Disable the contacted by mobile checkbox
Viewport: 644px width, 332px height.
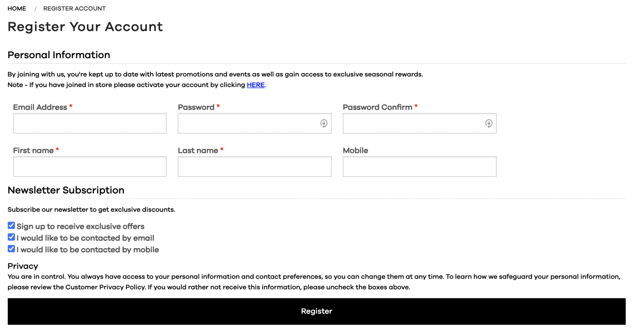[x=11, y=249]
